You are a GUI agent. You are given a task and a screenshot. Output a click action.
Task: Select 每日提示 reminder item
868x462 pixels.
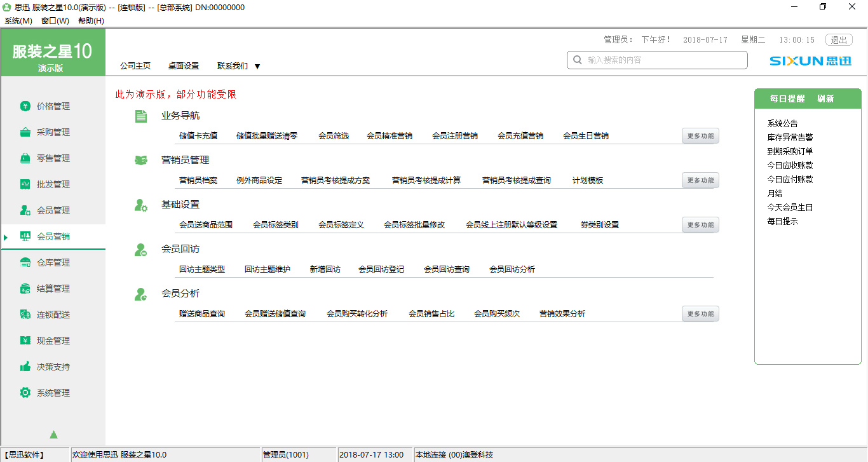(782, 221)
